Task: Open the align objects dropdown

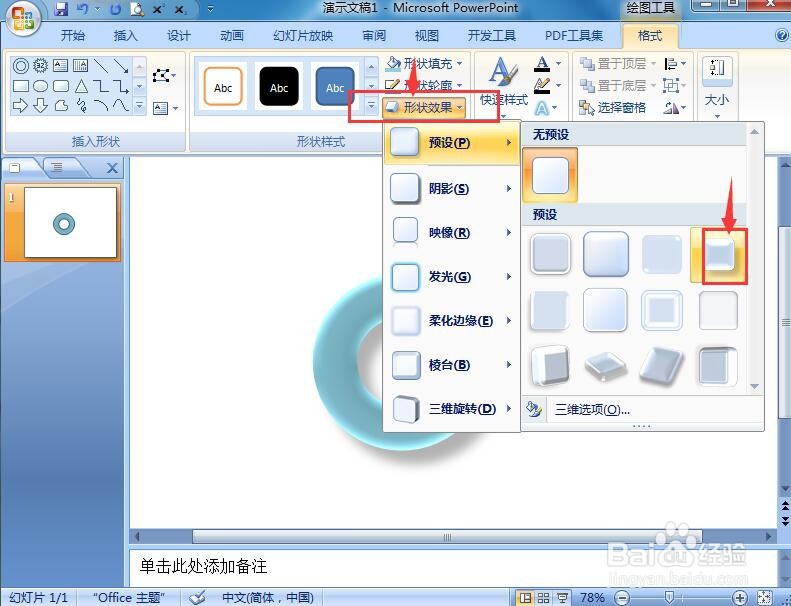Action: click(675, 64)
